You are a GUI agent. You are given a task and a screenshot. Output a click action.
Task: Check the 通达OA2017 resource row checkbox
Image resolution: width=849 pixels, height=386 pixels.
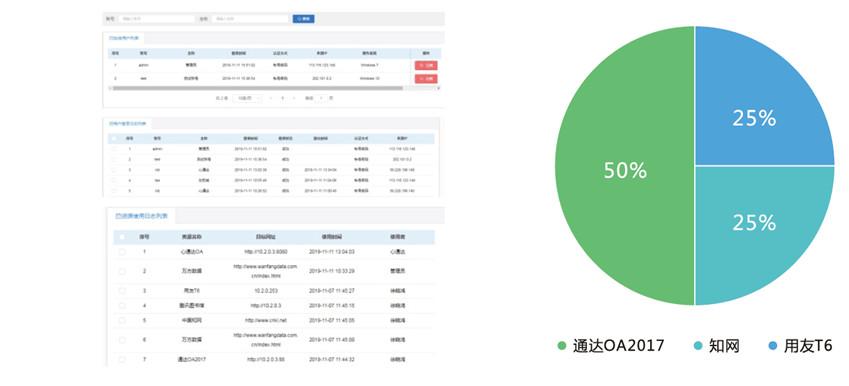tap(122, 359)
